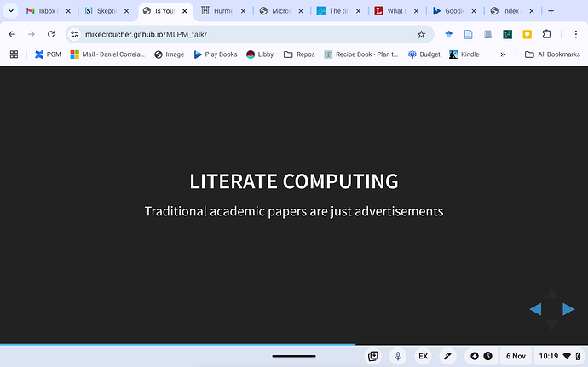The height and width of the screenshot is (367, 588).
Task: Switch to the Hurme tab
Action: pos(220,11)
